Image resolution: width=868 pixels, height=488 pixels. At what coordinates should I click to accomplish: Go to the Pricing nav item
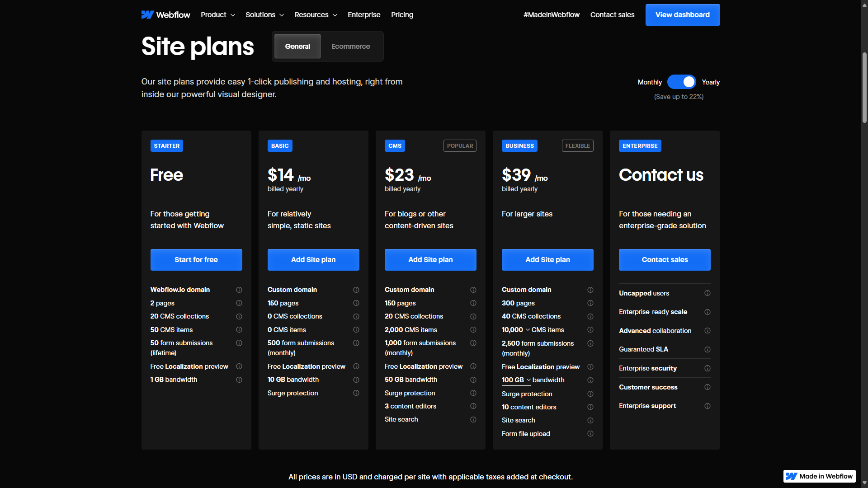coord(402,15)
